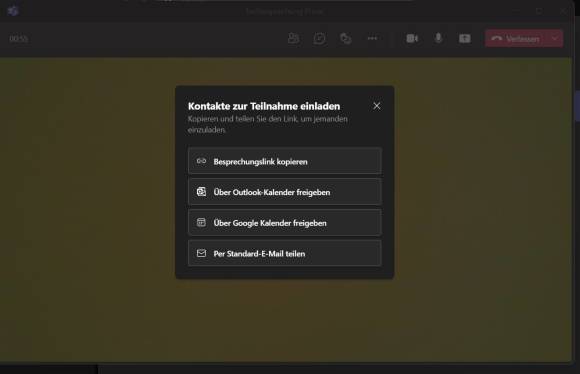Screen dimensions: 580x374
Task: Choose Über Google Kalender freigeben
Action: click(x=284, y=222)
